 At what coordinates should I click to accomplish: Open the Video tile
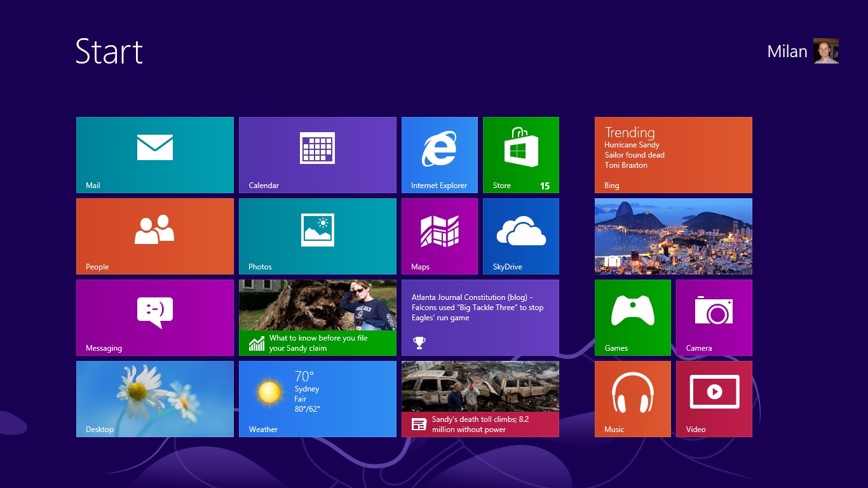click(714, 399)
